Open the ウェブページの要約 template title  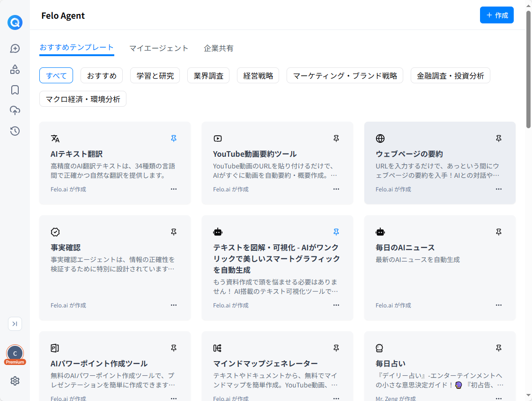pyautogui.click(x=409, y=154)
